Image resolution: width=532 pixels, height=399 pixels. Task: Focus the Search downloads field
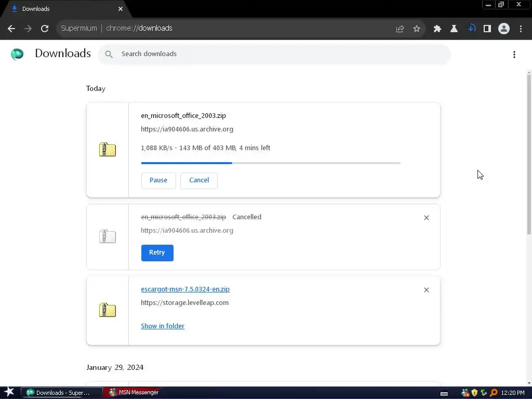274,54
